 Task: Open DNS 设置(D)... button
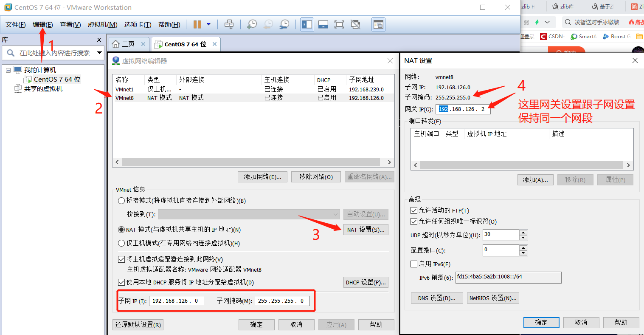tap(436, 298)
